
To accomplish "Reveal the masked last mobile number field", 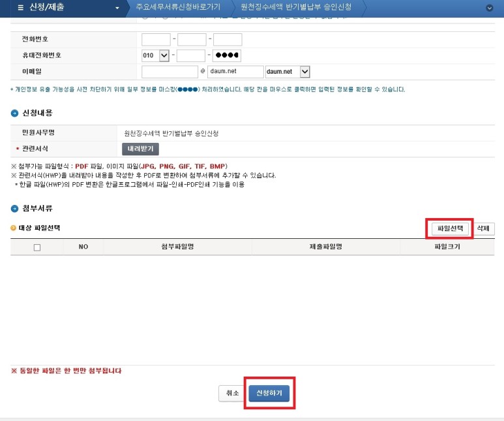I will (227, 55).
